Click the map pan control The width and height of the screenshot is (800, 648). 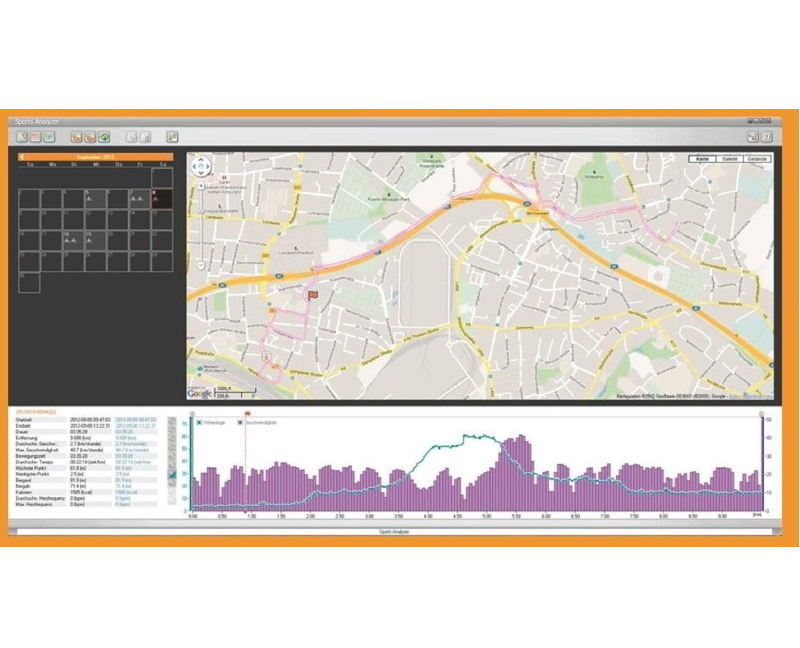201,166
